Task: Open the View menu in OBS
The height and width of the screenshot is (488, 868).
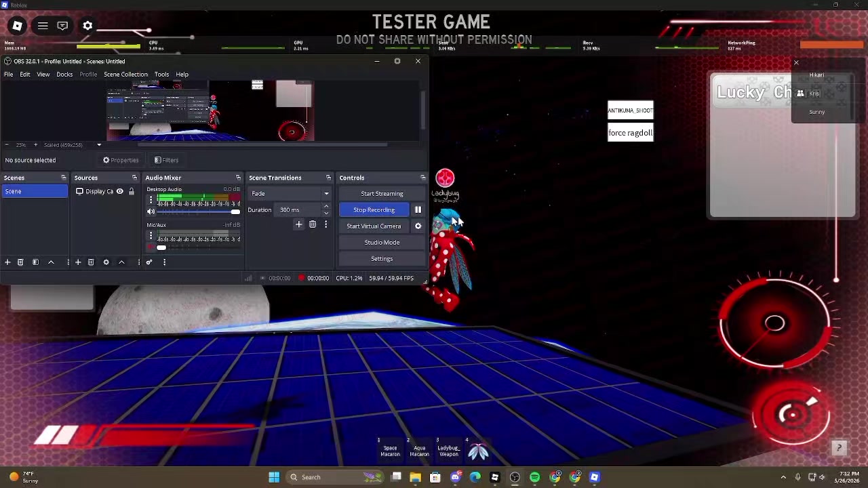Action: pyautogui.click(x=43, y=75)
